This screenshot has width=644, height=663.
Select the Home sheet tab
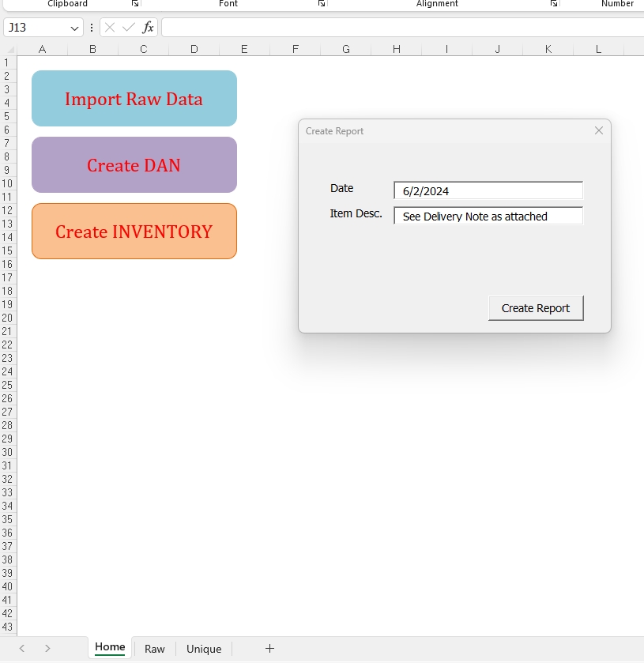coord(110,646)
